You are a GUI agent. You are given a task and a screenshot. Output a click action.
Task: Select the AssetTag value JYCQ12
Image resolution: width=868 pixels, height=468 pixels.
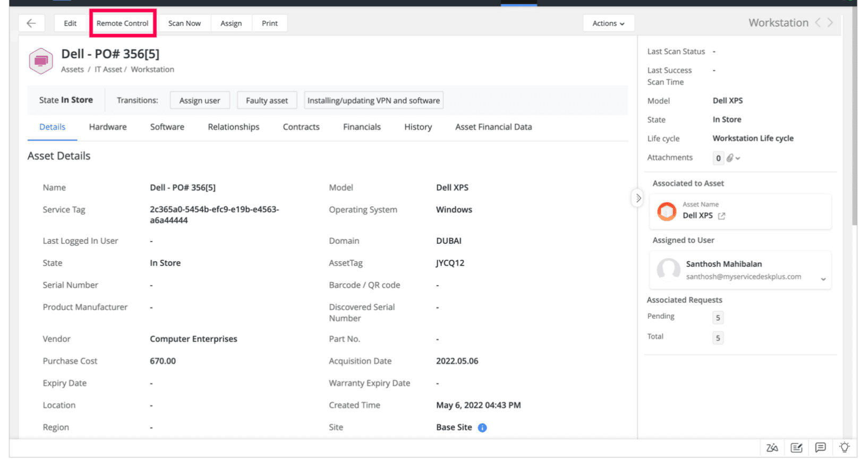[450, 263]
